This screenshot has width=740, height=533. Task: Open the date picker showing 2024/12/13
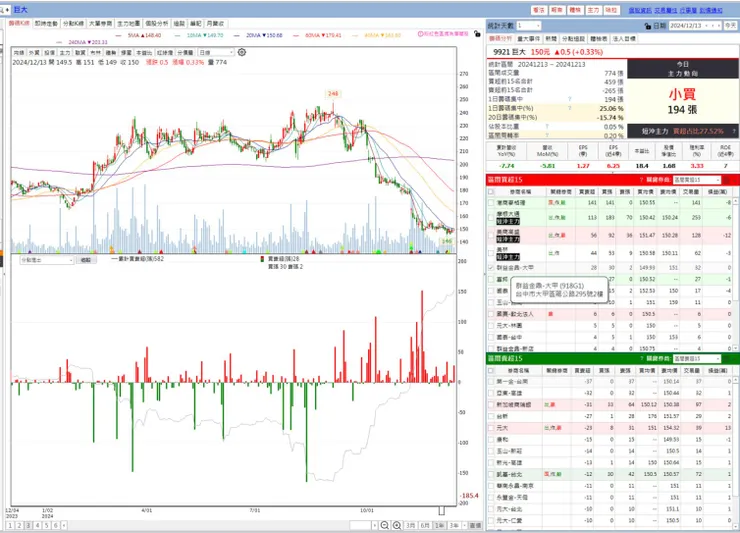pos(695,25)
